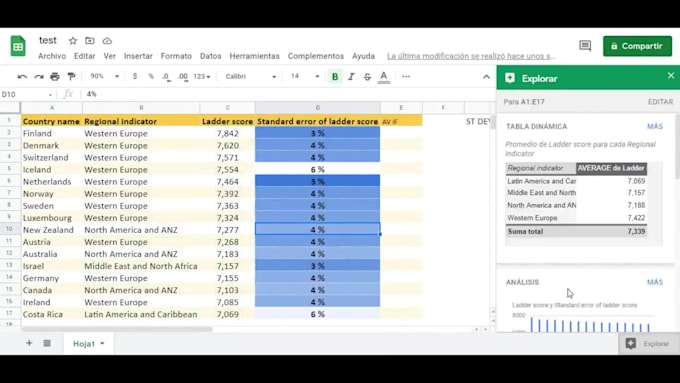Open the Herramientas menu

pos(255,56)
